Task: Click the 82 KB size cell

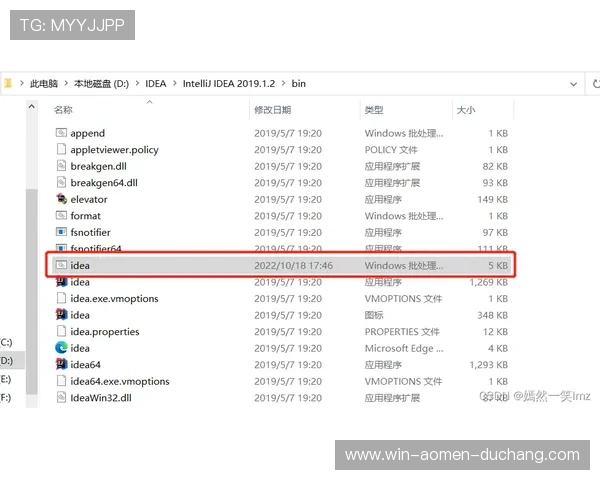Action: click(495, 166)
